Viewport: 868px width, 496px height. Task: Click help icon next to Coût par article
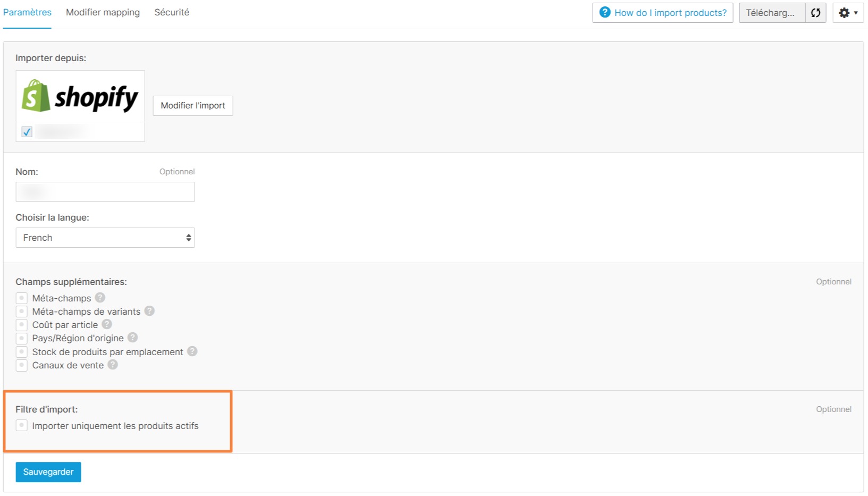107,324
